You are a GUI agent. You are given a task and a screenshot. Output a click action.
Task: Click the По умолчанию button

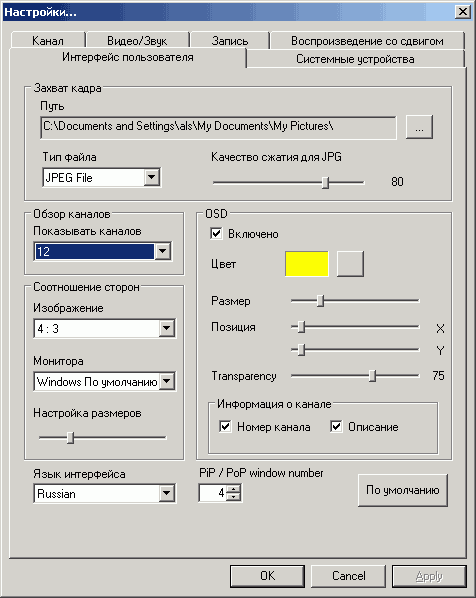pyautogui.click(x=403, y=490)
